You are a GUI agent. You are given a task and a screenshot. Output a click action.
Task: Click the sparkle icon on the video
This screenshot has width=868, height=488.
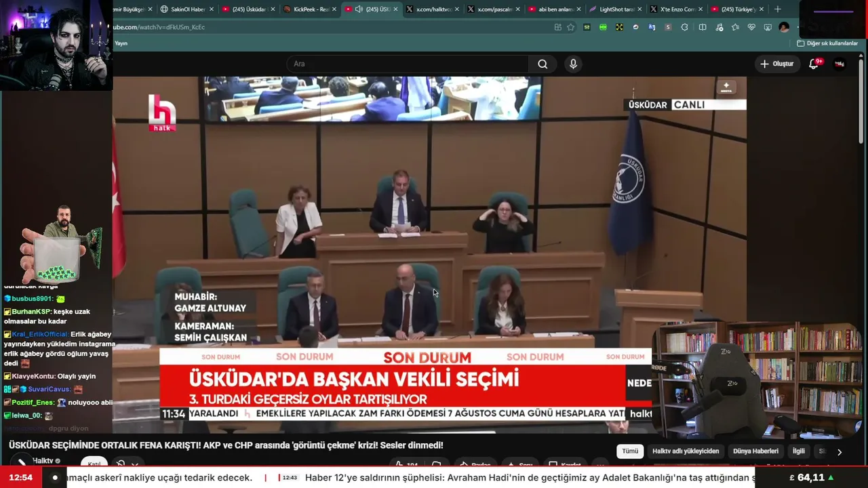pos(726,87)
